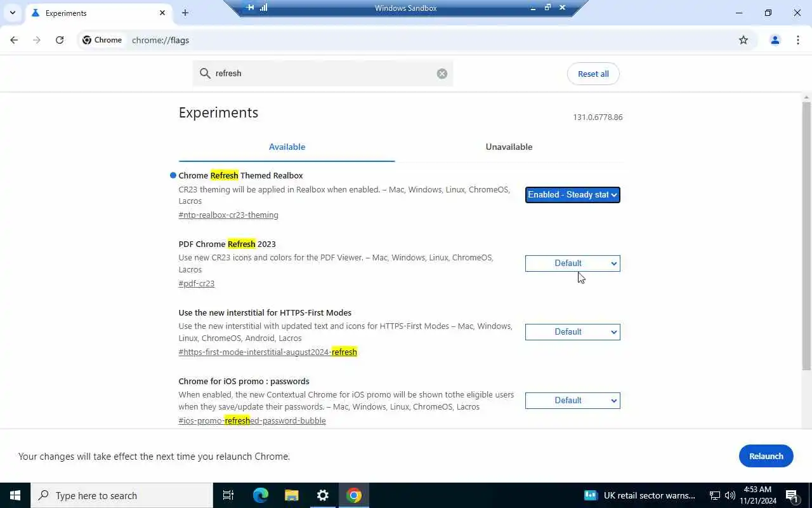This screenshot has height=508, width=812.
Task: Close the Experiments tab
Action: [162, 13]
